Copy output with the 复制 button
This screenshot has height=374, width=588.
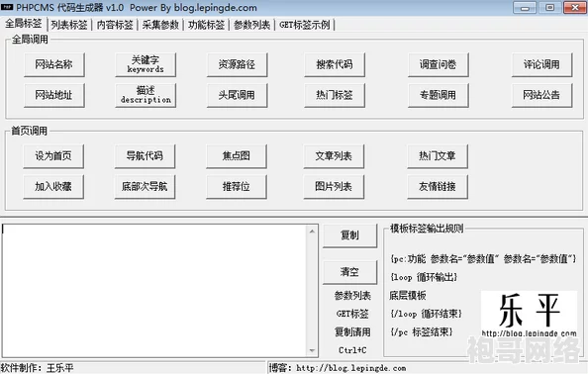click(x=349, y=235)
